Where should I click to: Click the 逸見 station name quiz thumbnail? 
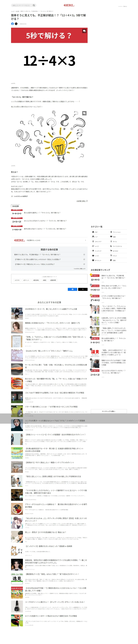(17, 579)
